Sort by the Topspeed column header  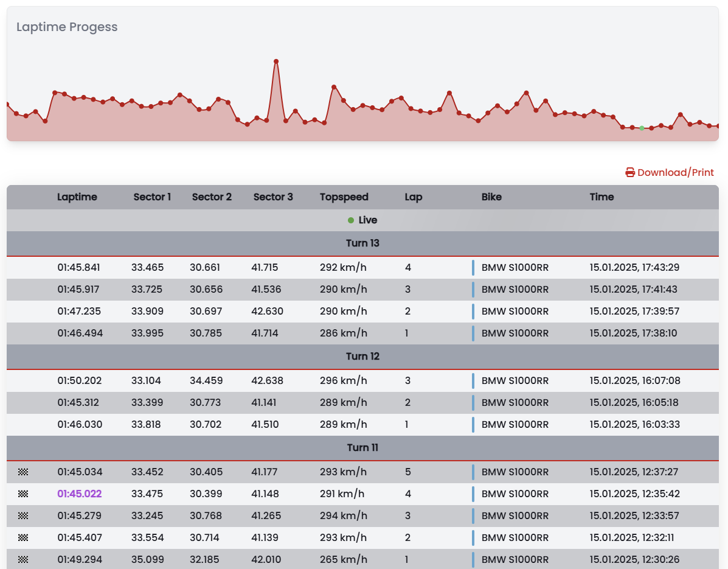coord(344,197)
